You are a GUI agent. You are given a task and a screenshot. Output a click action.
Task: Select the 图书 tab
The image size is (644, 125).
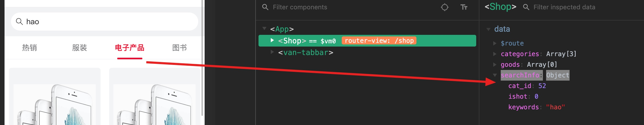pyautogui.click(x=180, y=48)
